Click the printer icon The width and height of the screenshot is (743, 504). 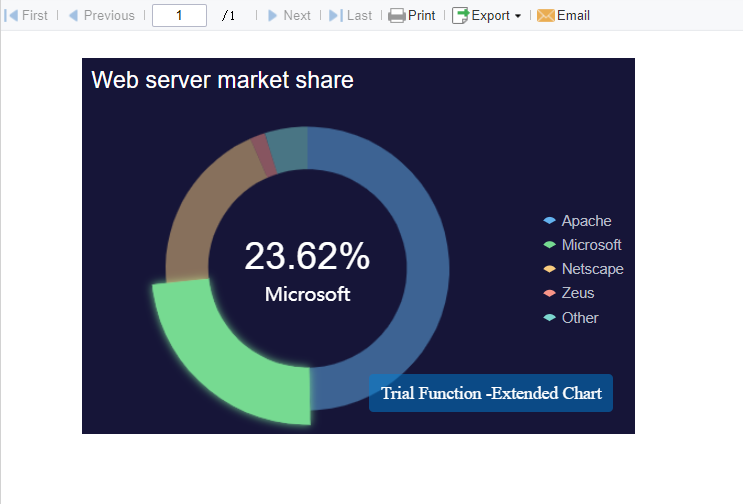click(x=397, y=16)
